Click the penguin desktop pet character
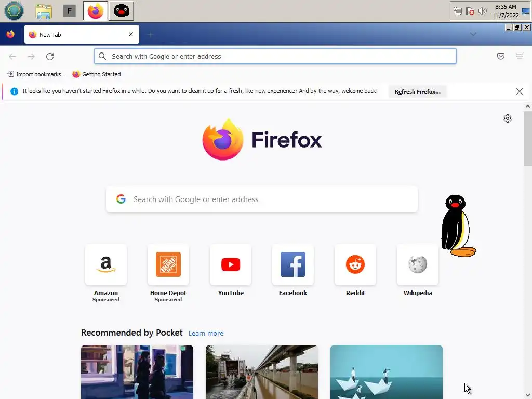 click(458, 225)
